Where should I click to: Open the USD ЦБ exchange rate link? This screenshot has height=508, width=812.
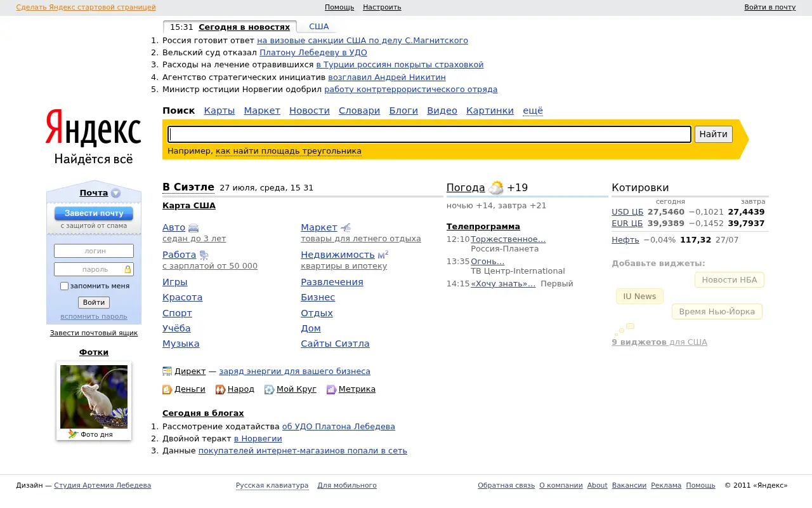click(x=627, y=211)
